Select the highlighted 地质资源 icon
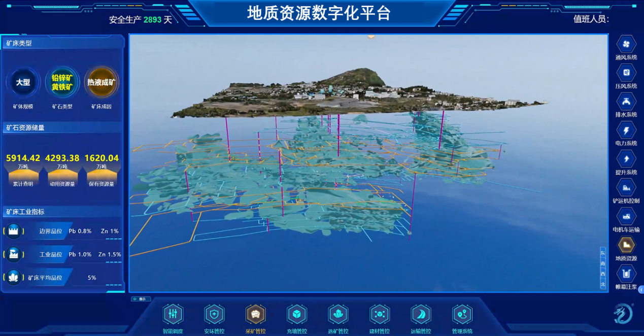644x336 pixels. click(626, 245)
